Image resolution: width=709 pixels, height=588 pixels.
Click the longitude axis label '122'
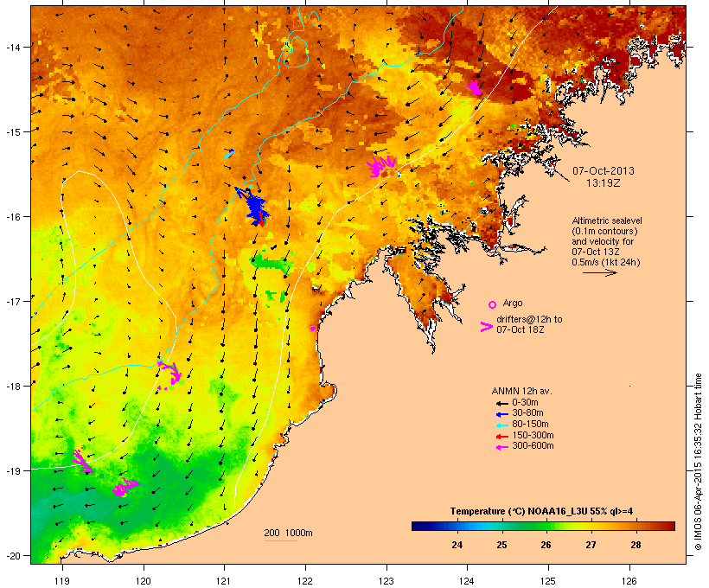[x=305, y=581]
